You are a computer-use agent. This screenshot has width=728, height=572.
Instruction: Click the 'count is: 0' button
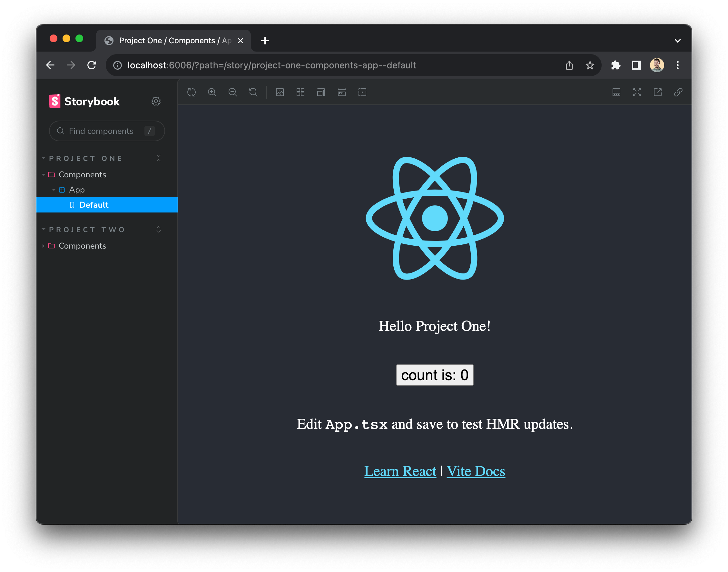[435, 375]
